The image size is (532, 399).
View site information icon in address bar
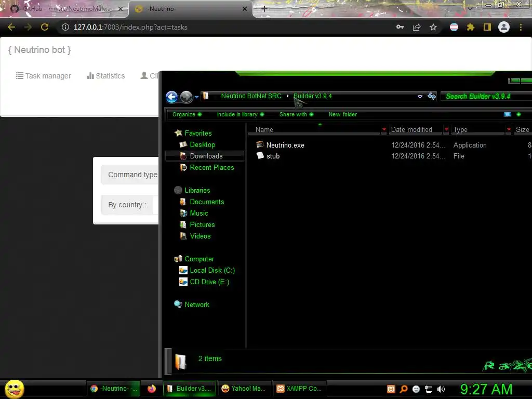click(65, 27)
